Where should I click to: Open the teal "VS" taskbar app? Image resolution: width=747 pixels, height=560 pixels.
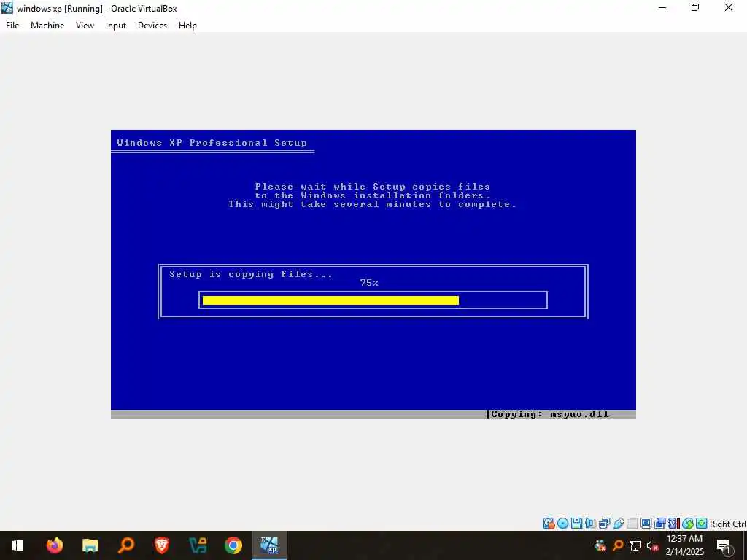[197, 545]
